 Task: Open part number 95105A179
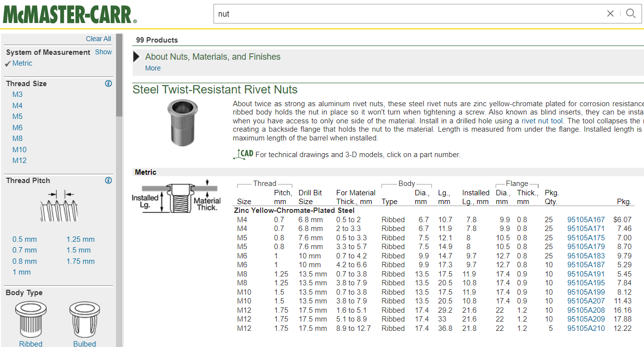[586, 247]
